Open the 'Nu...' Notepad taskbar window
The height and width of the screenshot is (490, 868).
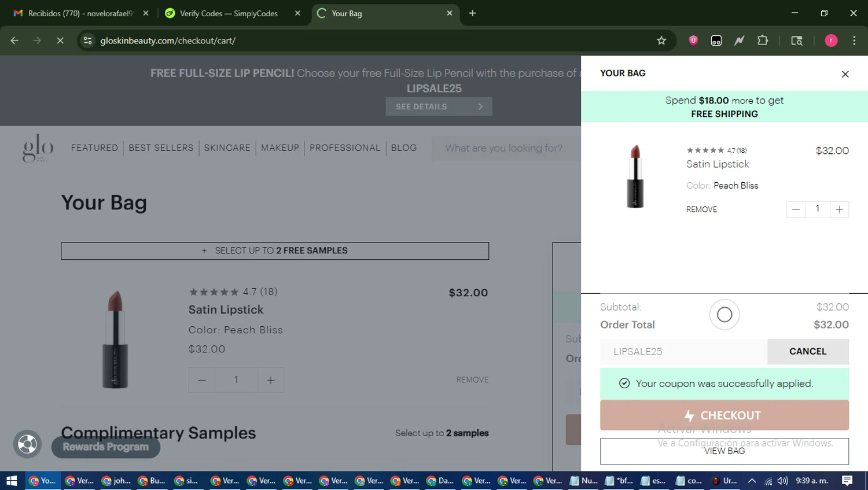583,481
